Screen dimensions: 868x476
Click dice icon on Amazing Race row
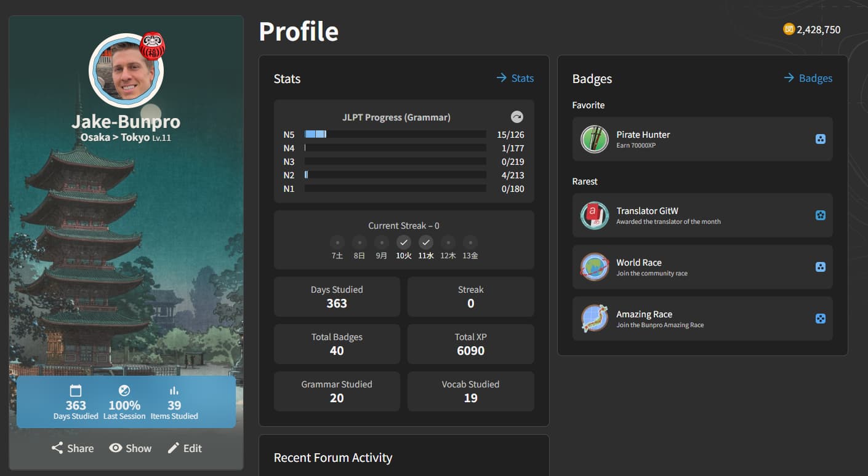point(821,319)
